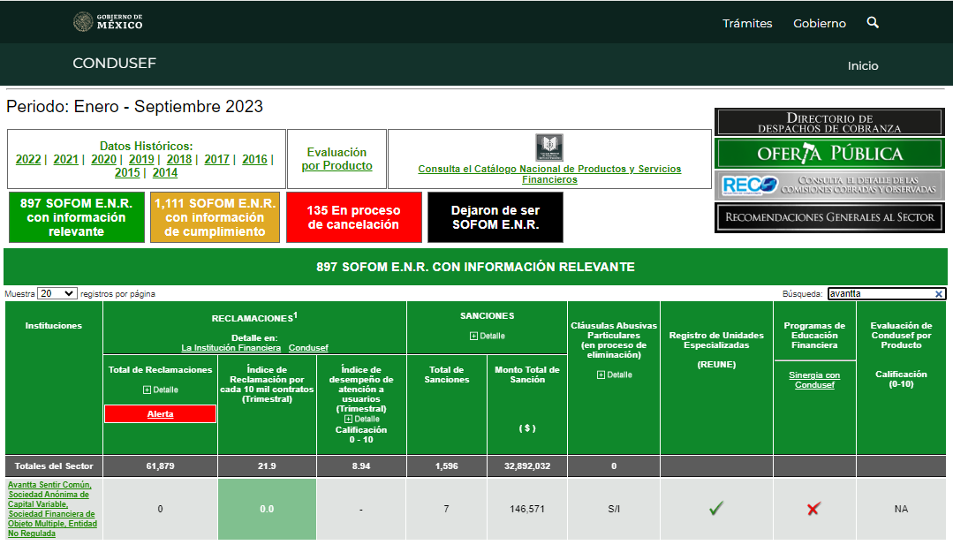
Task: Click the Catálogo Nacional book icon
Action: 549,148
